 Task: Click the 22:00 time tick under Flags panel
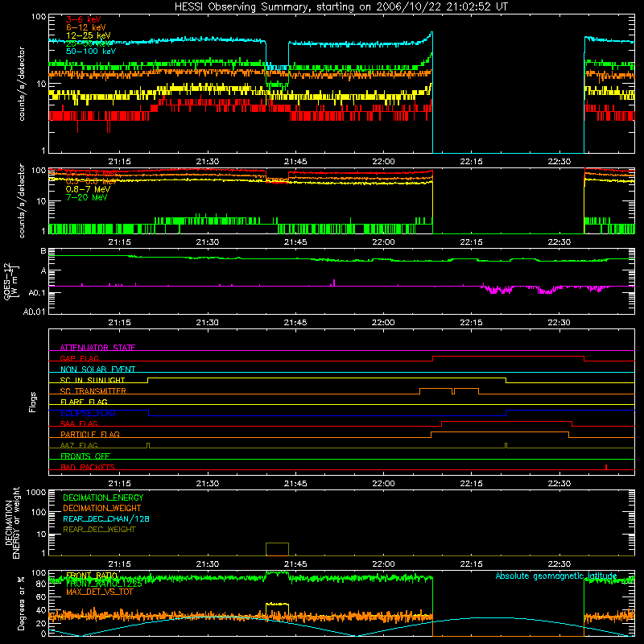coord(383,484)
